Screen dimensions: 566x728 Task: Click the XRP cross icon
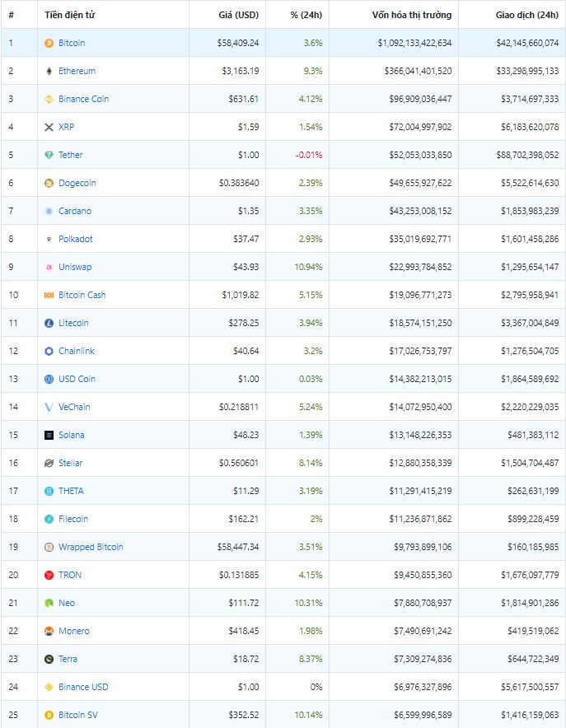pyautogui.click(x=49, y=127)
